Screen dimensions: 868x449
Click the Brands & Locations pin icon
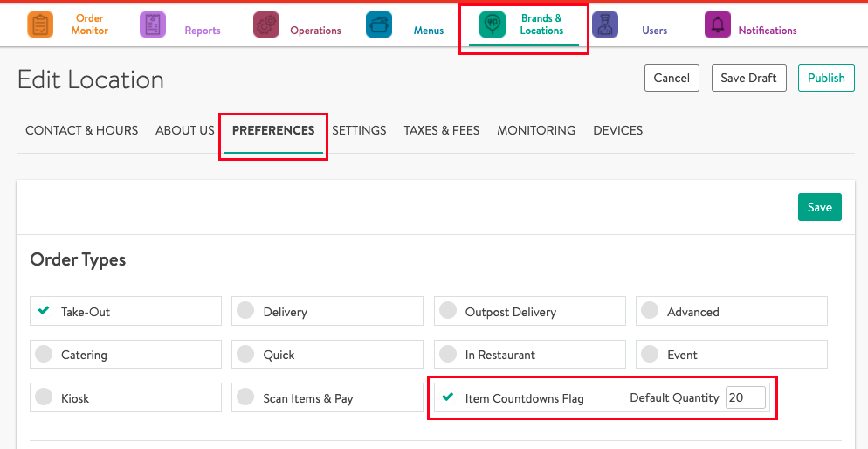(x=493, y=25)
